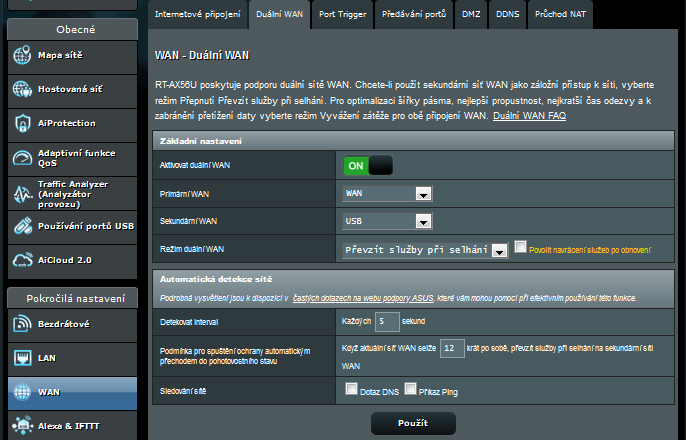Expand the Primární WAN dropdown
This screenshot has width=686, height=440.
386,193
